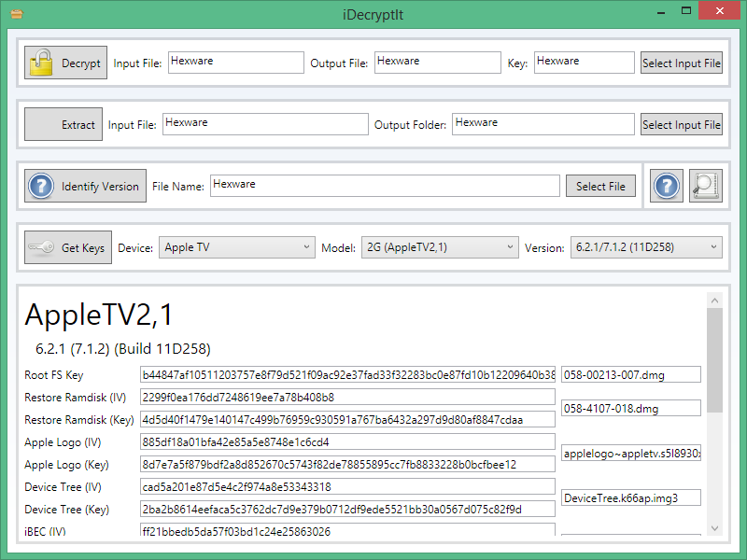Click the scrollbar down arrow in keys panel
The image size is (747, 560).
pos(714,527)
